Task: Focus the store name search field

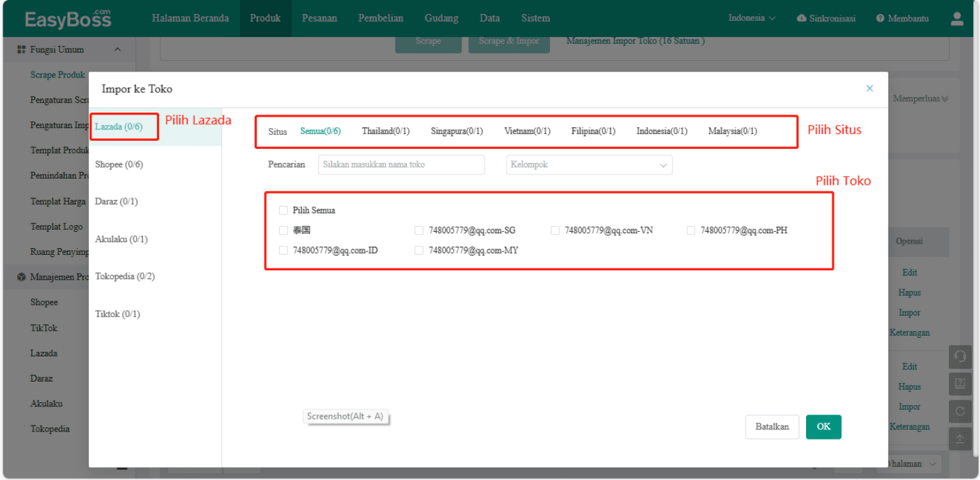Action: pos(401,165)
